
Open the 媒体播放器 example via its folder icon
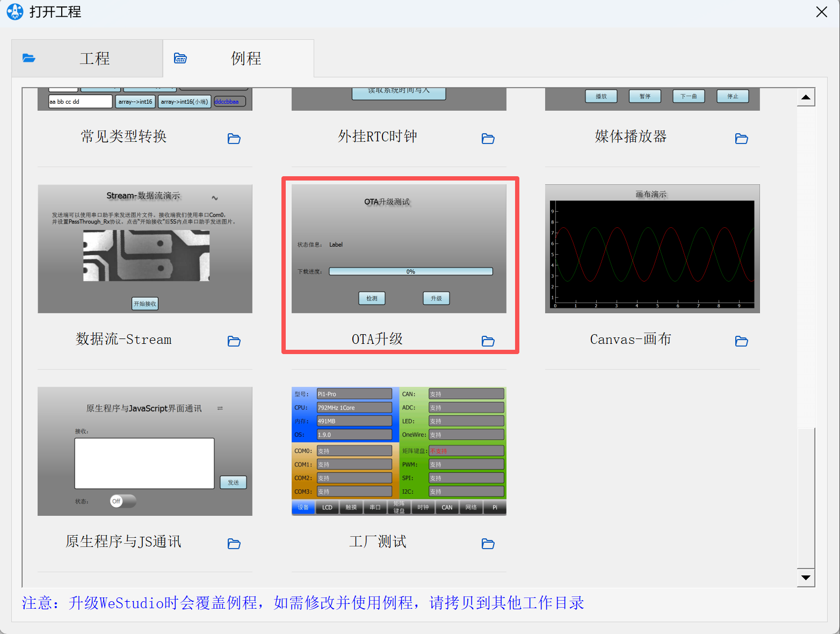point(741,139)
